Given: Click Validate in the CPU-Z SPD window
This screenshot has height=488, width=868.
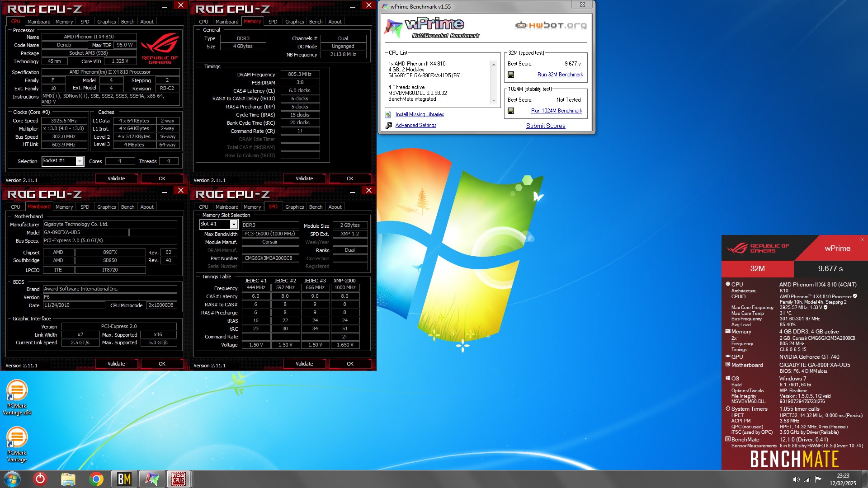Looking at the screenshot, I should [x=304, y=364].
